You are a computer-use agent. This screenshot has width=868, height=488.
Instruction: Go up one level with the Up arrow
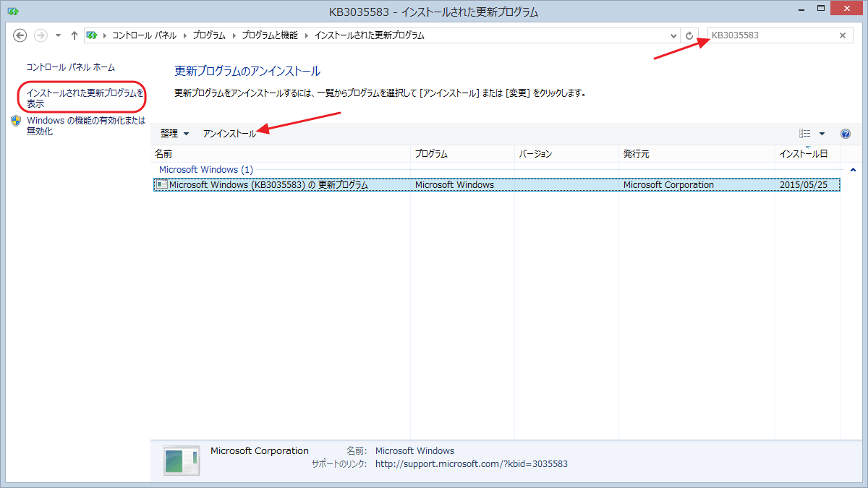click(74, 35)
